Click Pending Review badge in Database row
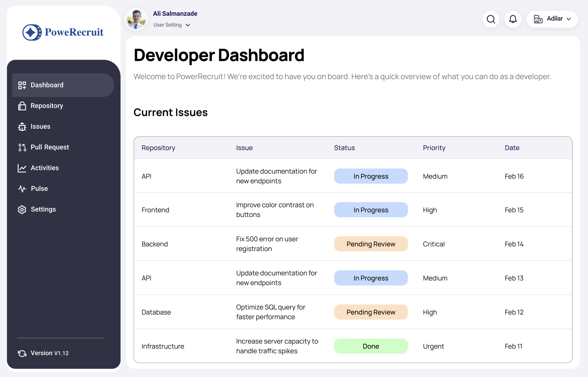The image size is (588, 377). pyautogui.click(x=371, y=312)
